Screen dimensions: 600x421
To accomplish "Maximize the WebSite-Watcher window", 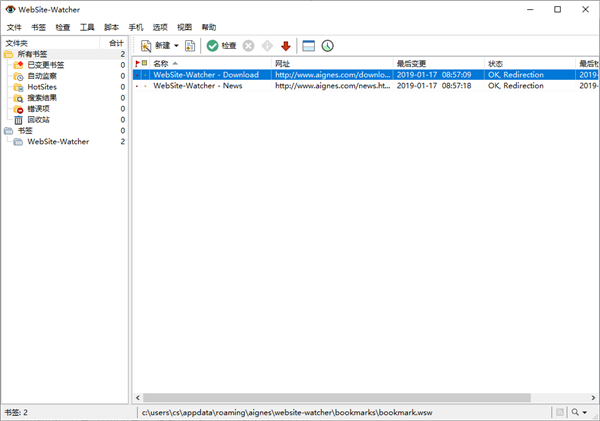I will 558,9.
